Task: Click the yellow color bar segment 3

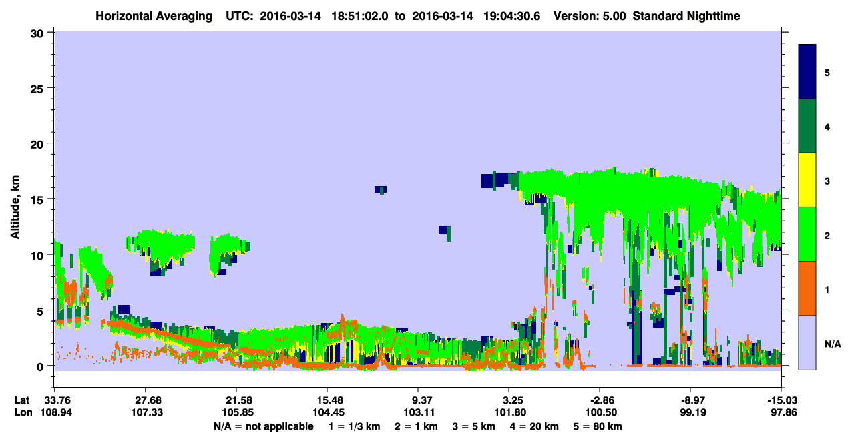Action: pyautogui.click(x=807, y=180)
